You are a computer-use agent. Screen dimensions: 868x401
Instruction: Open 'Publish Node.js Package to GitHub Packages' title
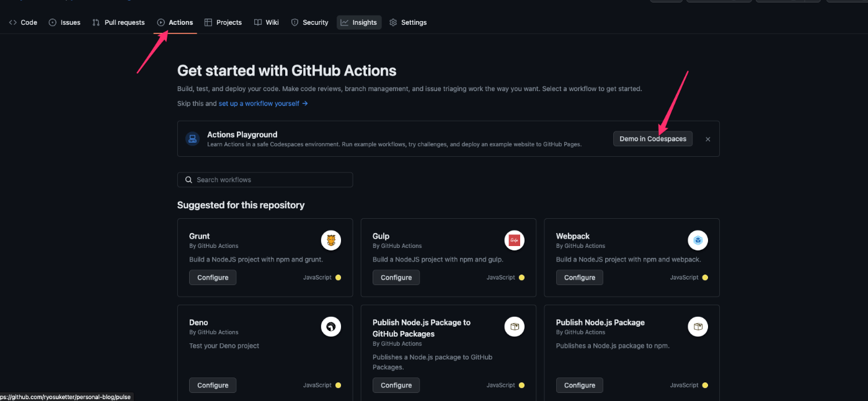[422, 328]
